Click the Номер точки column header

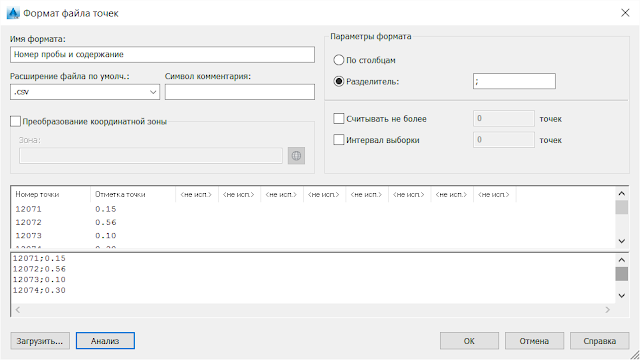[51, 194]
